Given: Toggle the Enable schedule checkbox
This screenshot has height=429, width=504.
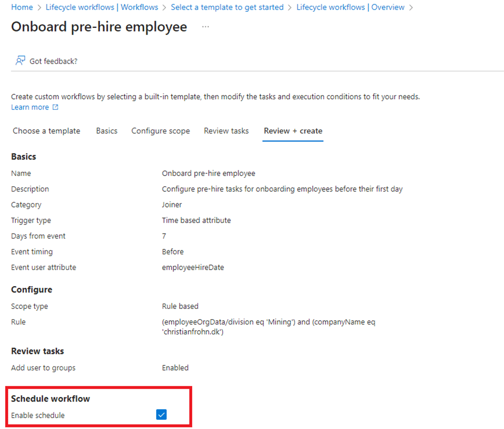Looking at the screenshot, I should tap(162, 415).
